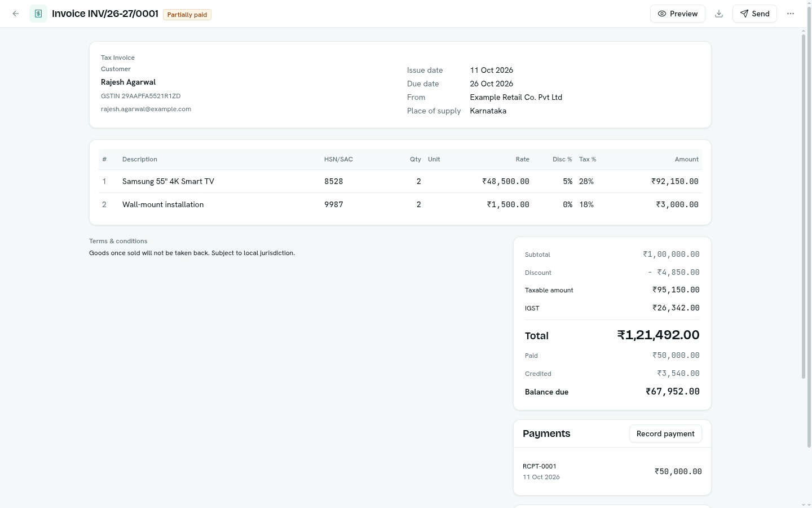Click the HSN/SAC column header

(338, 159)
